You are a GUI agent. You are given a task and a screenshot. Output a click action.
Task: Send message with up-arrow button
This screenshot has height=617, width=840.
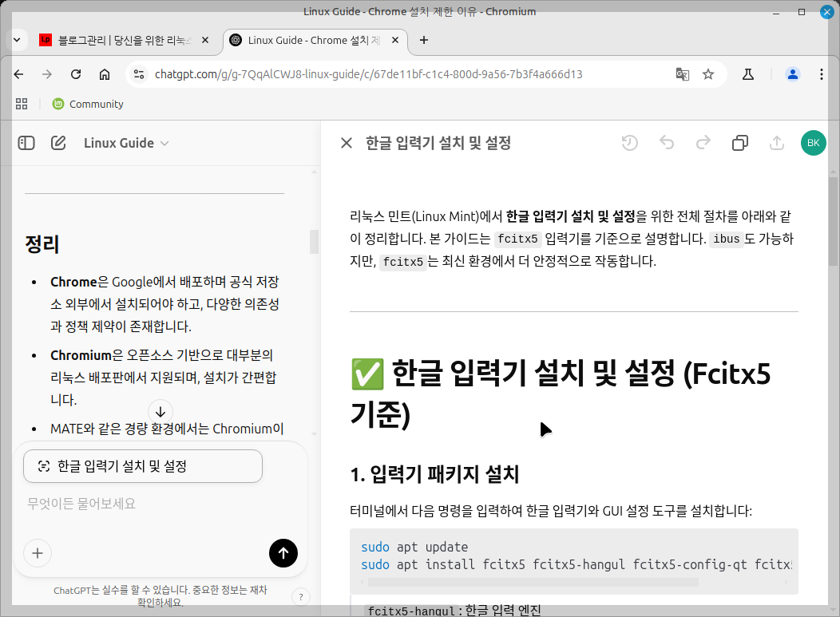point(283,552)
